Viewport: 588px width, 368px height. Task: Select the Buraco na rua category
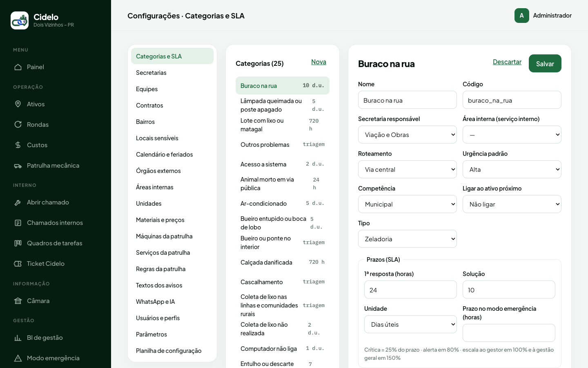click(283, 85)
